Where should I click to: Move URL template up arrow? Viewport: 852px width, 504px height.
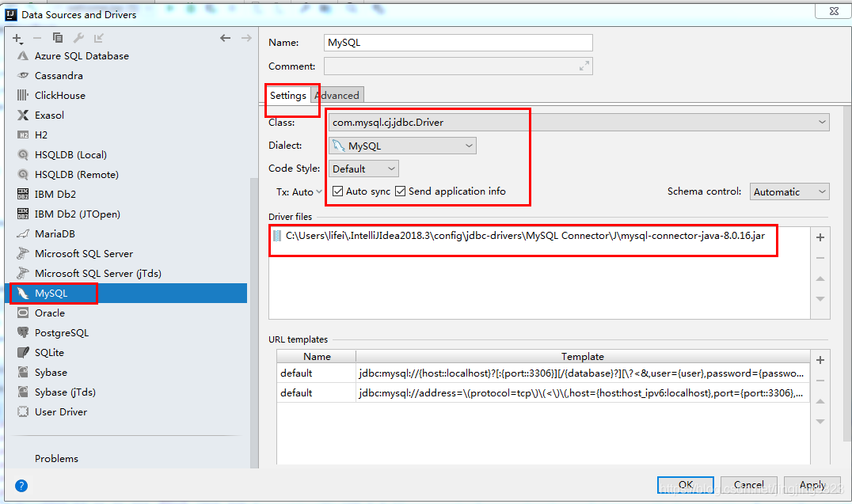820,401
